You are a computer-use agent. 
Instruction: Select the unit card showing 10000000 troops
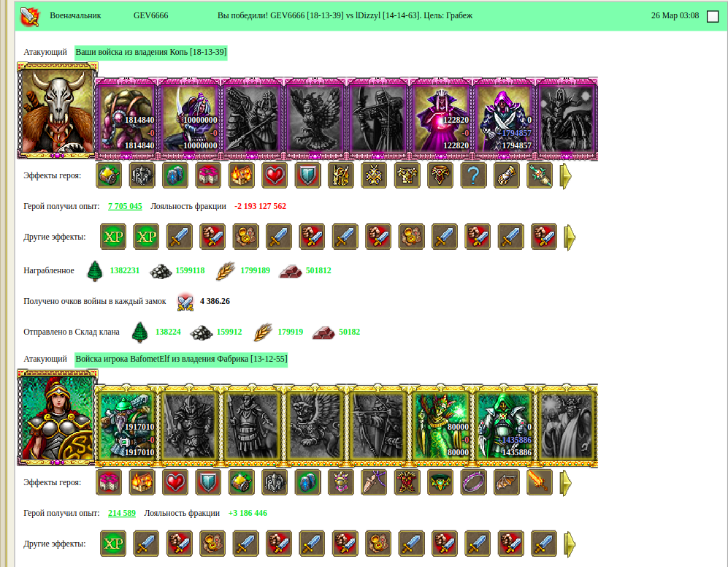coord(190,118)
